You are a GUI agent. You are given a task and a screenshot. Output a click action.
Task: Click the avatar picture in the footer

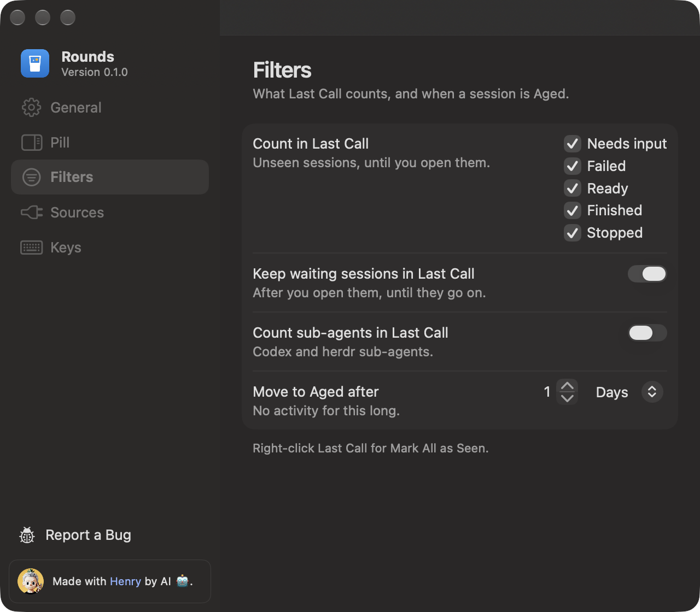click(31, 581)
